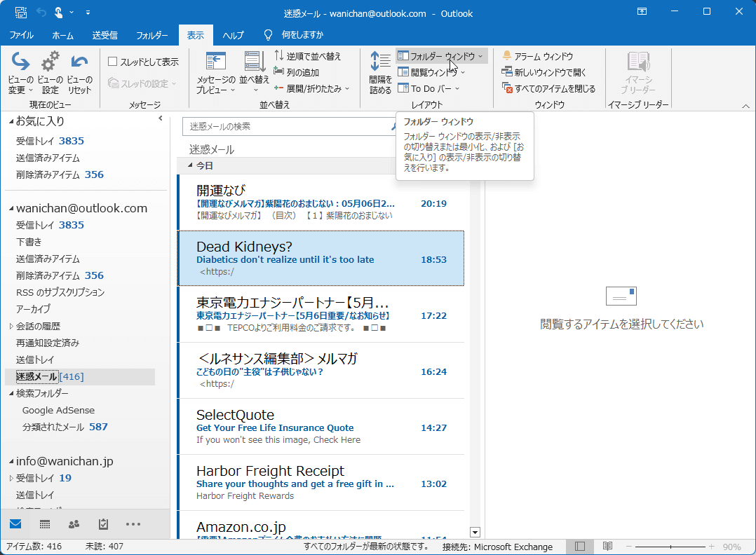Click the zoom in plus button
The height and width of the screenshot is (555, 756).
tap(712, 547)
